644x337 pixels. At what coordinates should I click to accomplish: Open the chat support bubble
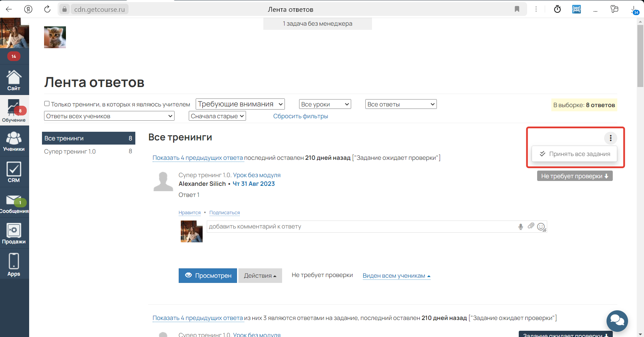pyautogui.click(x=617, y=321)
